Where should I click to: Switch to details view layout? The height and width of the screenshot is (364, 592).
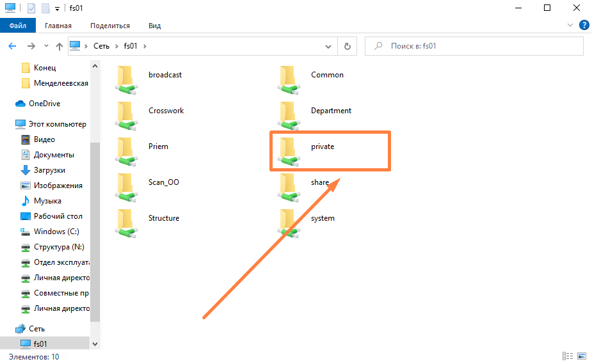(567, 356)
